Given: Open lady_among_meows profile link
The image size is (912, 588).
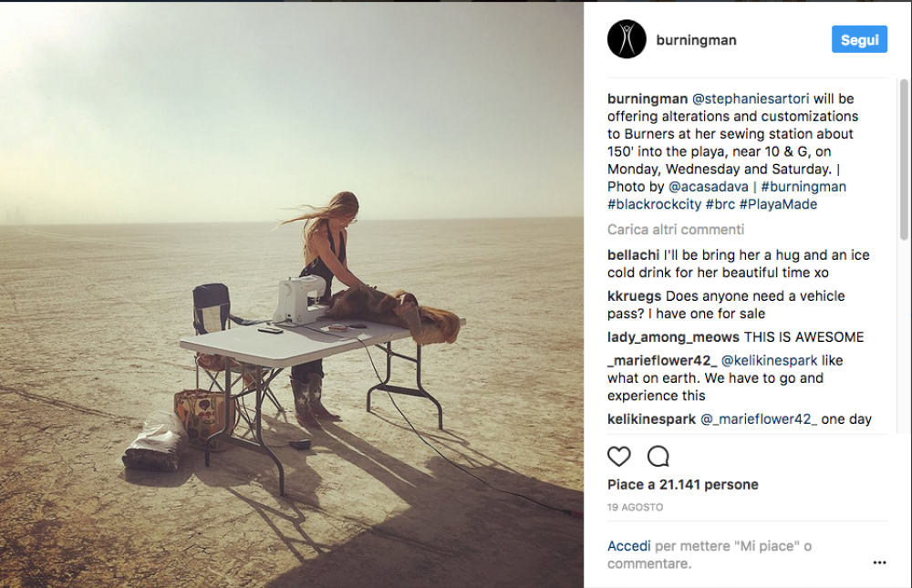Looking at the screenshot, I should click(673, 337).
